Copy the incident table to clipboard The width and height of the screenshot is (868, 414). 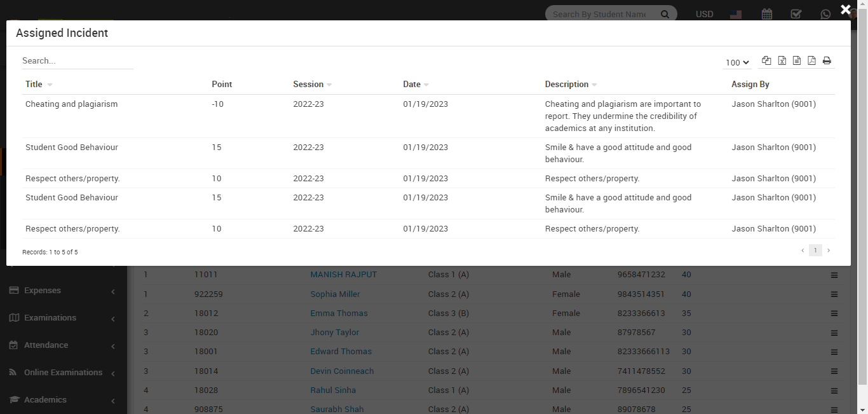click(766, 61)
